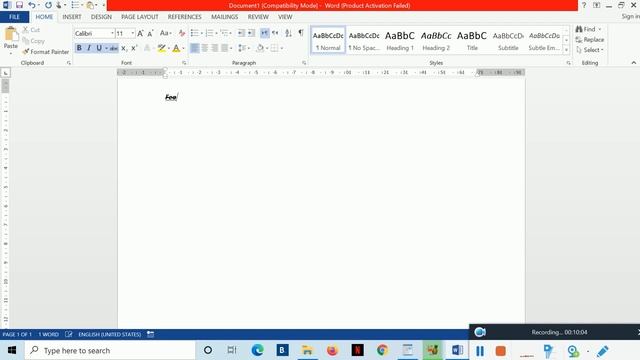Viewport: 640px width, 360px height.
Task: Open the Borders dropdown
Action: click(282, 48)
